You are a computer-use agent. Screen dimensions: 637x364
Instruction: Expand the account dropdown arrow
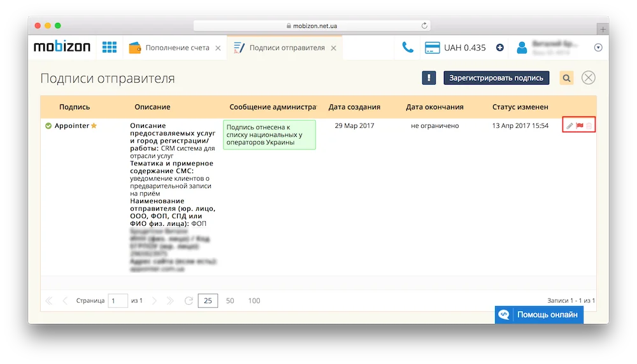(x=598, y=48)
